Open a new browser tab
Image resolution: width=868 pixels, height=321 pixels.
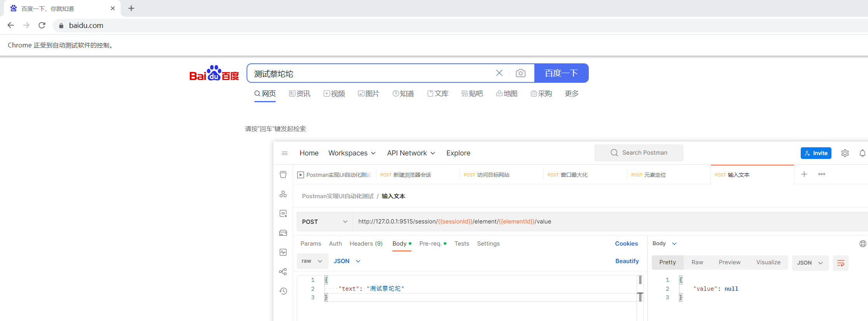click(x=131, y=8)
